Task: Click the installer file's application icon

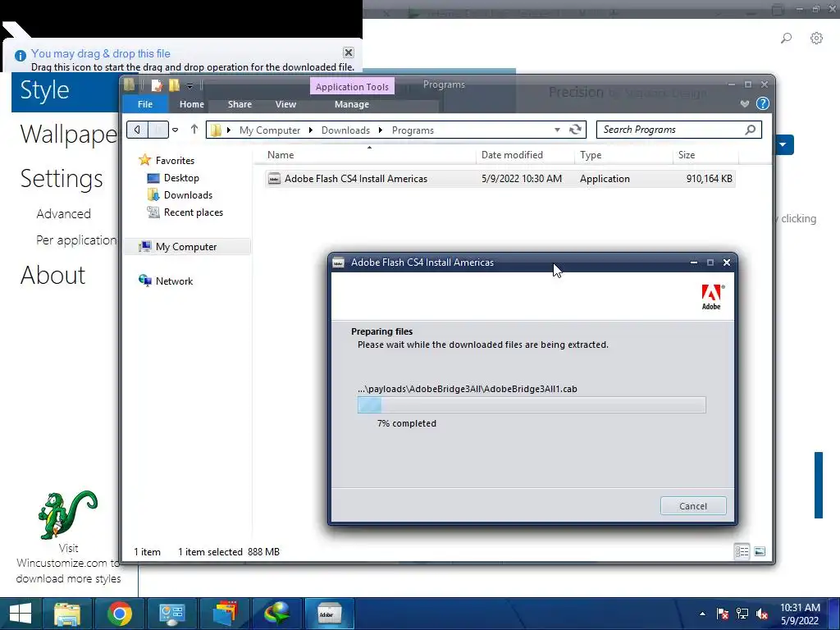Action: pyautogui.click(x=274, y=178)
